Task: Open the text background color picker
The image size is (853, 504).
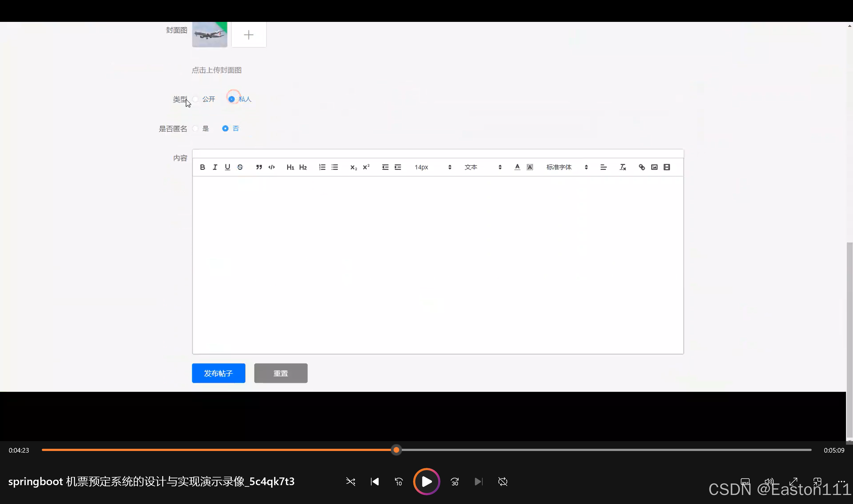Action: (x=530, y=167)
